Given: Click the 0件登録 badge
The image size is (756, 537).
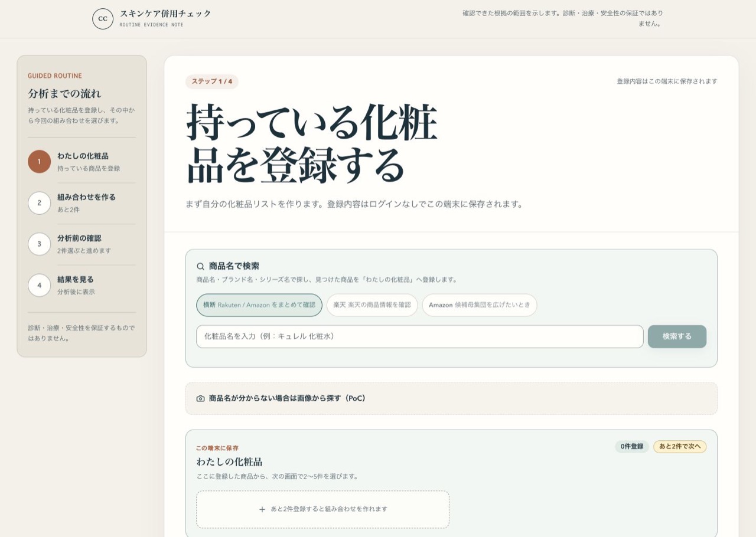Looking at the screenshot, I should click(632, 447).
